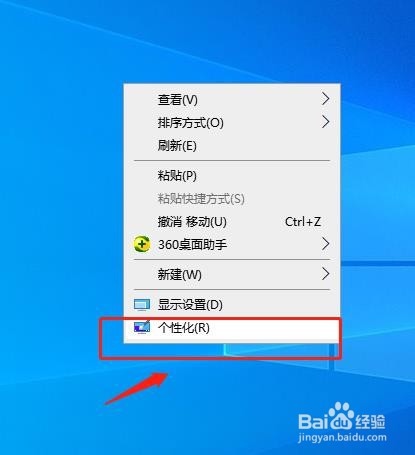415x455 pixels.
Task: Select 粘贴(P) paste option
Action: [232, 176]
